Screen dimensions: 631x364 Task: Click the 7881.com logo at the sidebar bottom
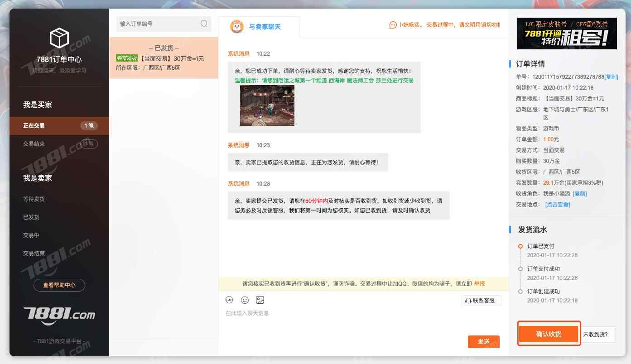59,315
